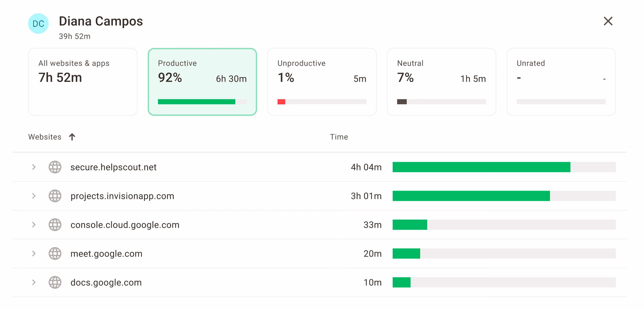Click globe icon next to secure.helpscout.net
The width and height of the screenshot is (644, 310).
click(x=55, y=167)
